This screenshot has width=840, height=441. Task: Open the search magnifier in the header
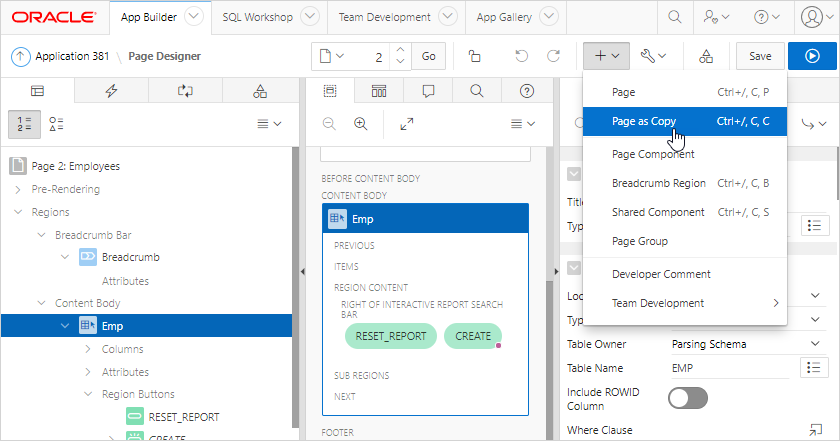tap(674, 17)
